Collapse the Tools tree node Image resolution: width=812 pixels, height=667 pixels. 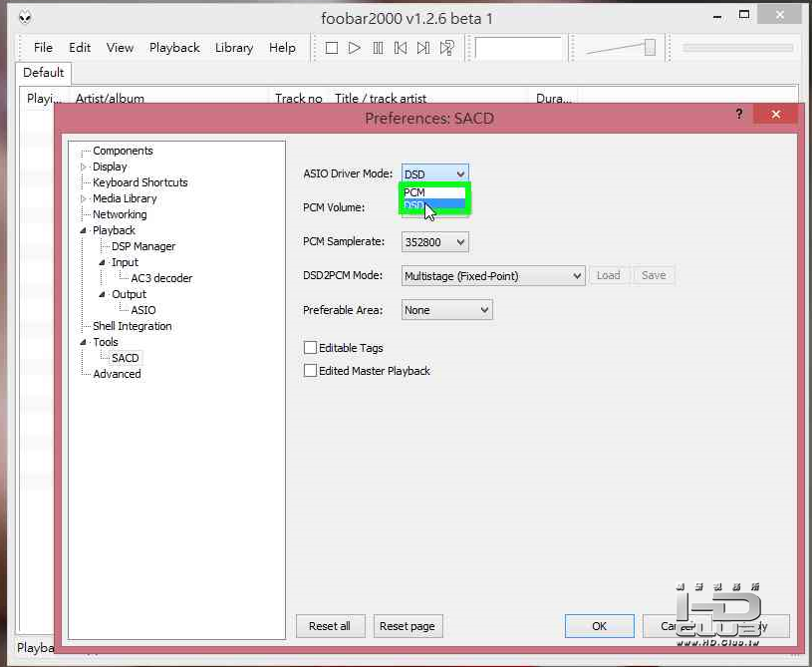pos(83,342)
